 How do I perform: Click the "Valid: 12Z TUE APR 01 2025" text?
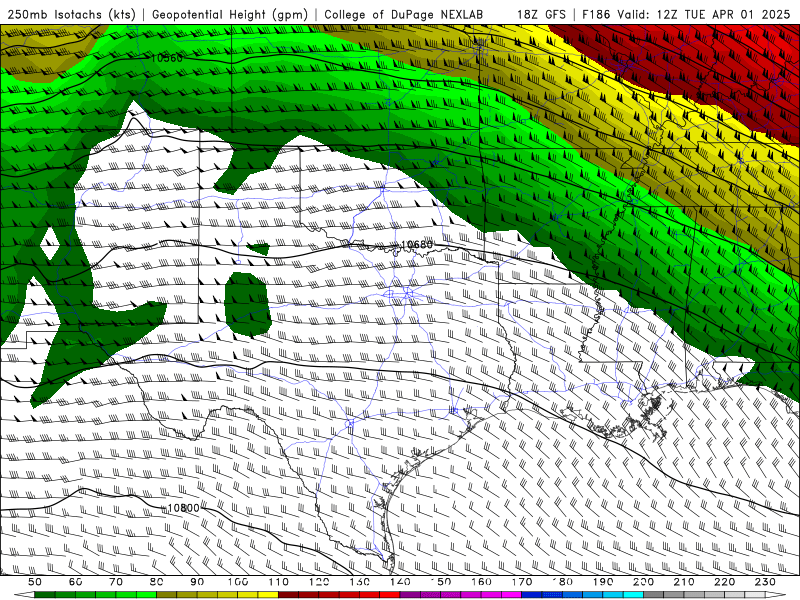coord(704,14)
